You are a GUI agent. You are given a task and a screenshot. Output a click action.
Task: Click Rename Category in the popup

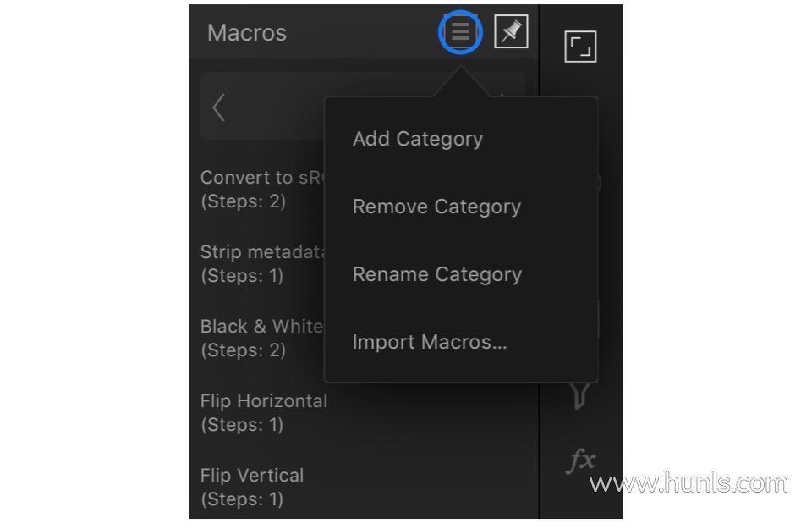pyautogui.click(x=436, y=274)
